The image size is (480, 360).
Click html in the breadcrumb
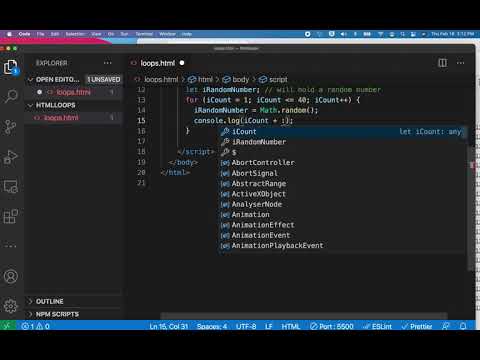tap(201, 79)
